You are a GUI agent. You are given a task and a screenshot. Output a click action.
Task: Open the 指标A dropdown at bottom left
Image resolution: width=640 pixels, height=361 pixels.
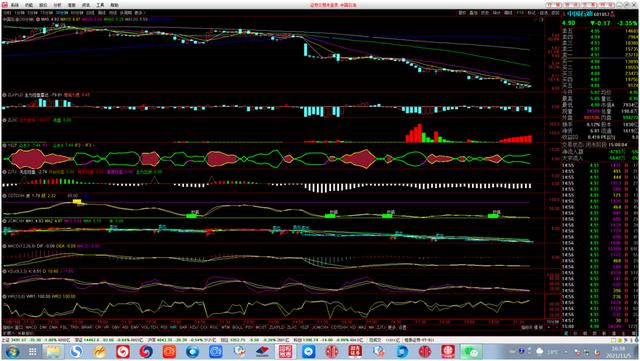pyautogui.click(x=7, y=327)
